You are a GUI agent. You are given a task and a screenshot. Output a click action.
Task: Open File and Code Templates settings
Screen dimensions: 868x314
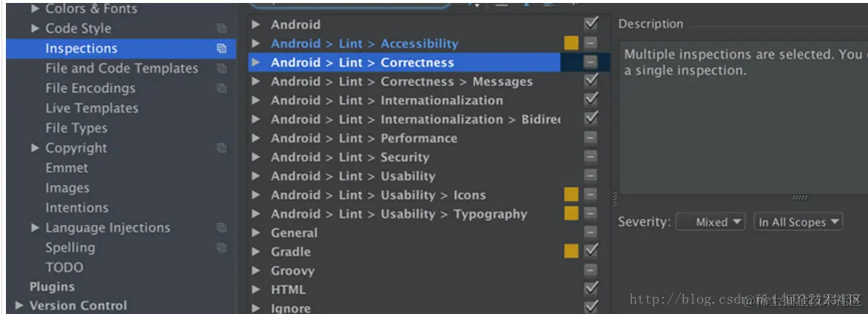click(x=122, y=68)
